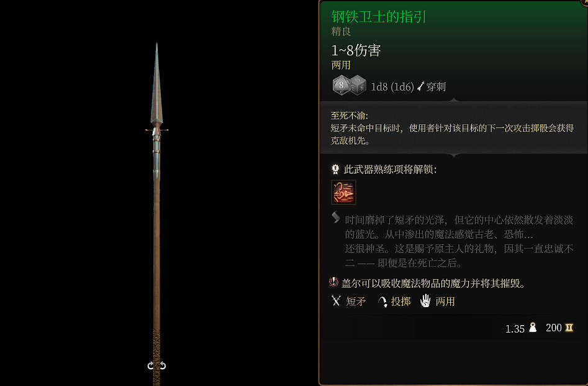The height and width of the screenshot is (386, 588).
Task: Click the piercing damage type icon
Action: [421, 86]
